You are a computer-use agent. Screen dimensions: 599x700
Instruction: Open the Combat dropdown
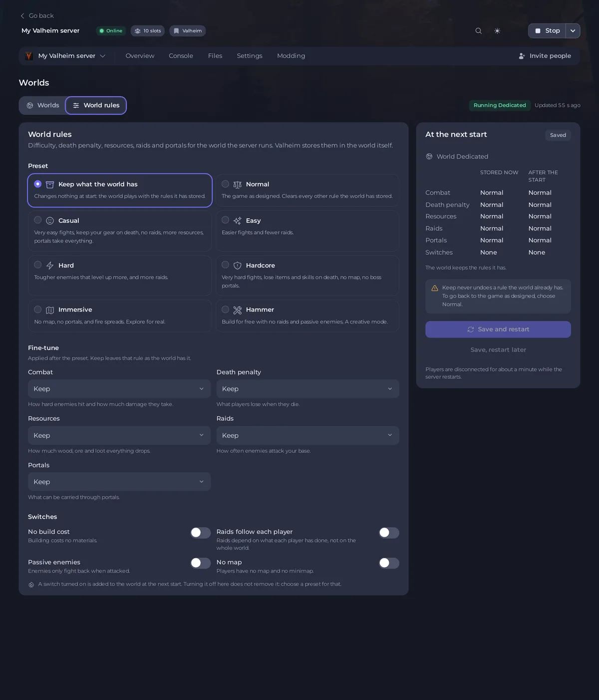119,389
